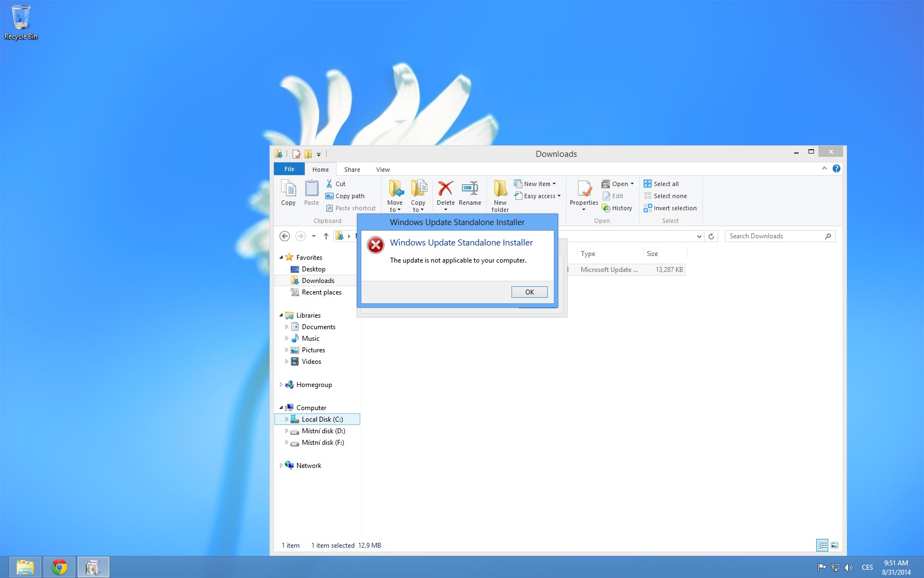
Task: Refresh the Downloads folder view
Action: click(711, 236)
